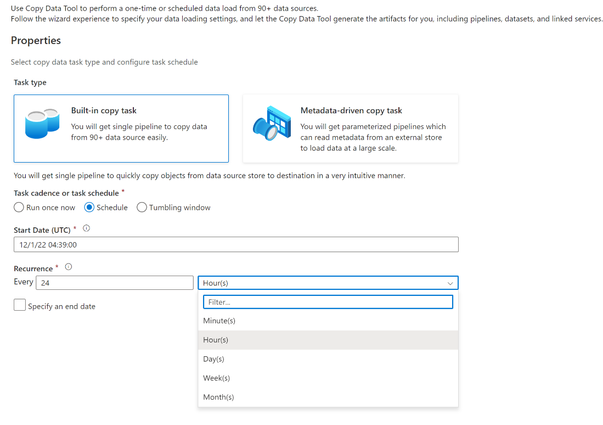Enable the Specify an end date checkbox
Screen dimensions: 603x425
point(20,305)
